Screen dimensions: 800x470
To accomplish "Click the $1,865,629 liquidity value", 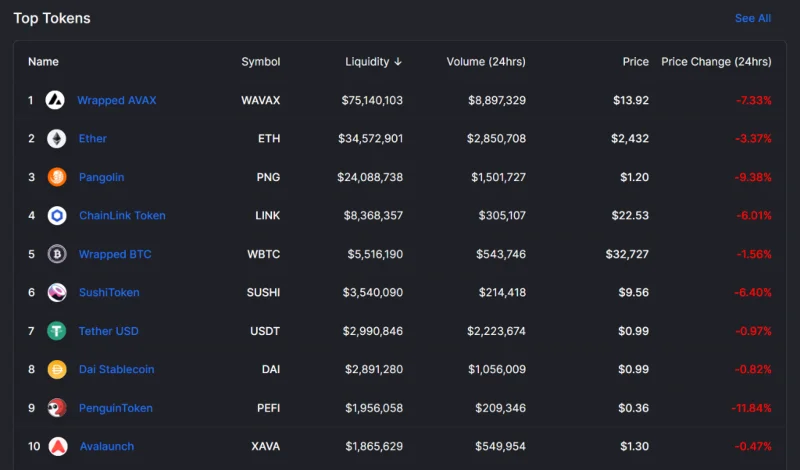I will 374,447.
